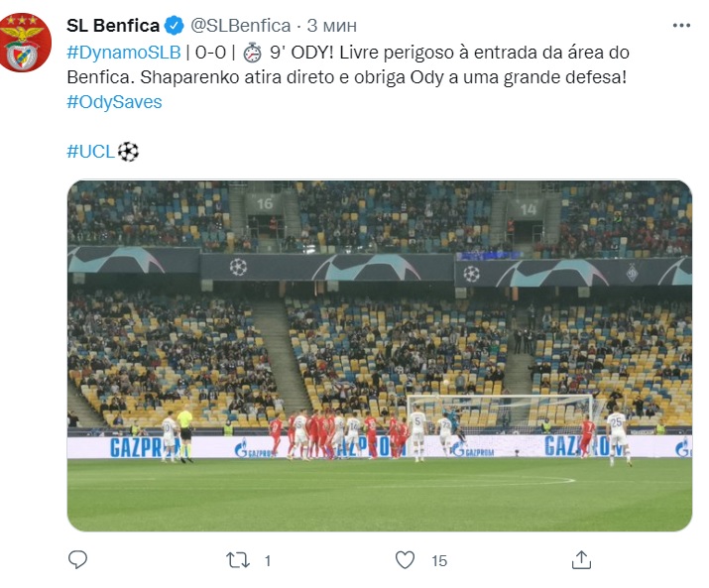Open the share tweet icon
The width and height of the screenshot is (709, 588).
click(582, 560)
